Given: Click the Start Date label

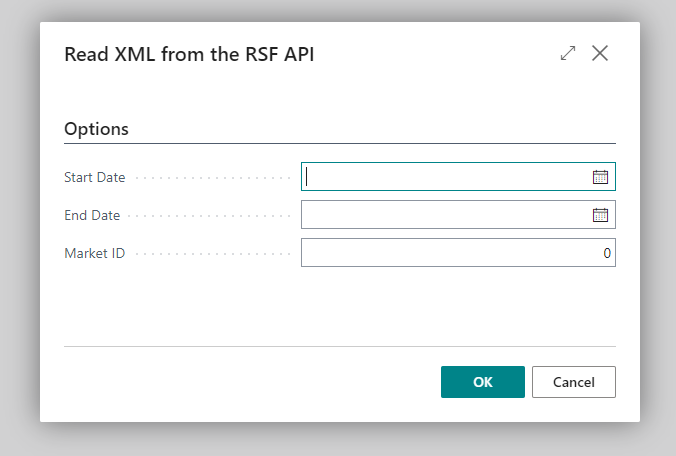Looking at the screenshot, I should click(95, 177).
